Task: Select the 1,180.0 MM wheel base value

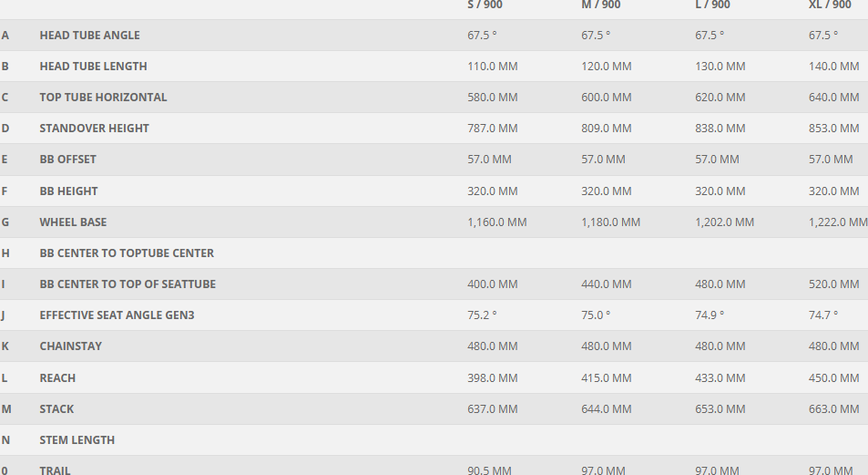Action: click(x=610, y=222)
